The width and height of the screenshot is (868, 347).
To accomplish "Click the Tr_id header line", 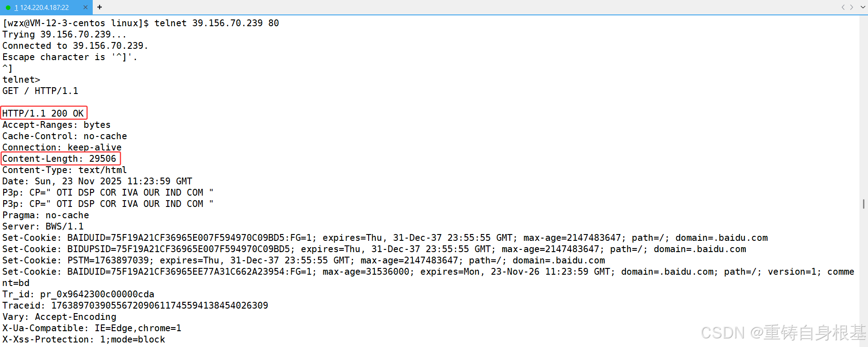I will click(x=78, y=294).
